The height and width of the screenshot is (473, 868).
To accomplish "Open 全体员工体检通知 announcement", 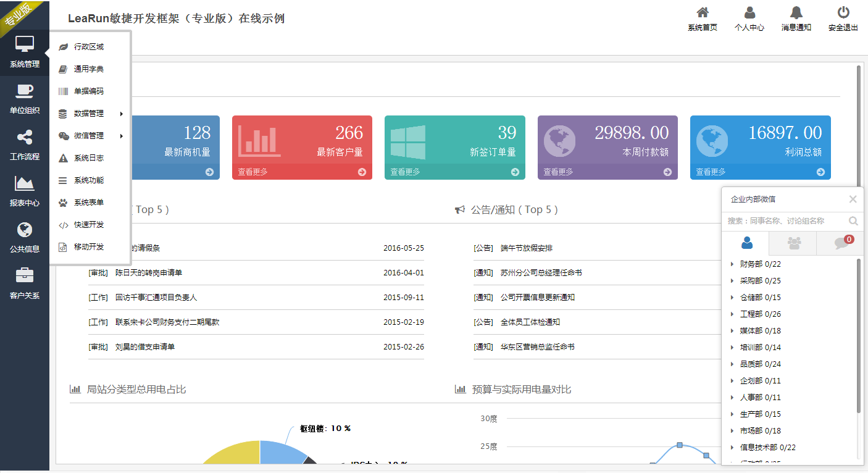I will [x=530, y=322].
